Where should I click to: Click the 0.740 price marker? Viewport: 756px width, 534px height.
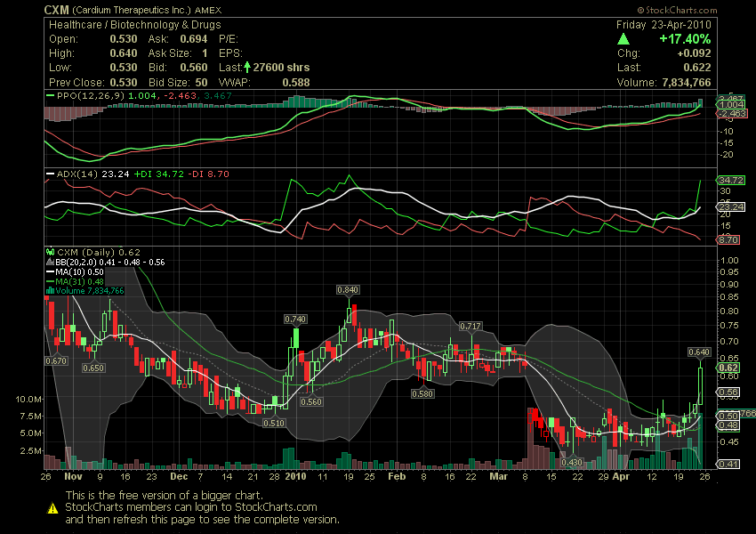click(295, 320)
